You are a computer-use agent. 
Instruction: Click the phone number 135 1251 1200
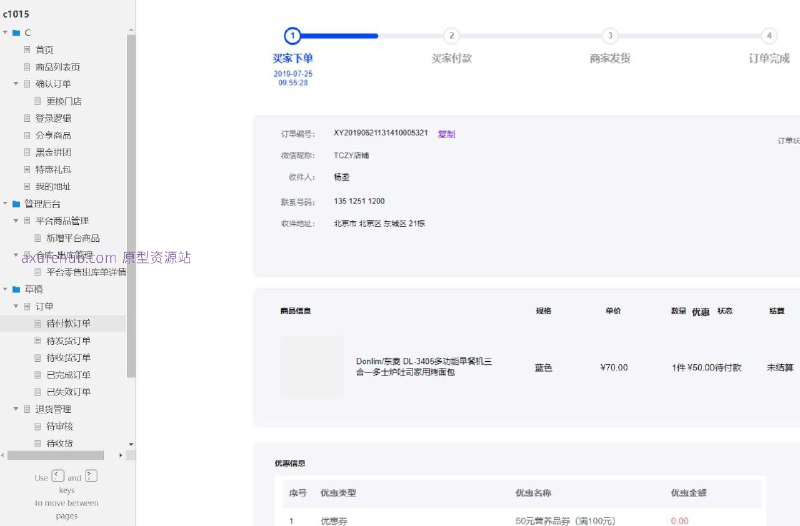pos(359,201)
